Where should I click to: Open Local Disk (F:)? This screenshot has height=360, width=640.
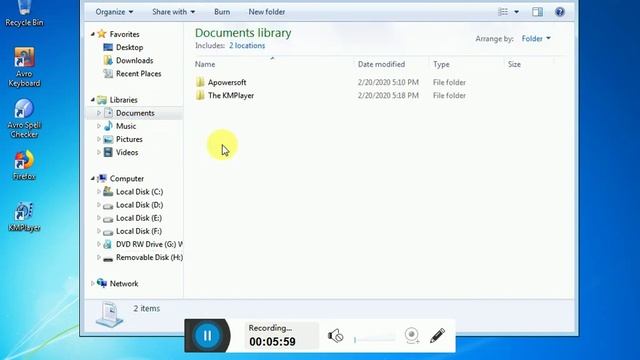[x=139, y=231]
